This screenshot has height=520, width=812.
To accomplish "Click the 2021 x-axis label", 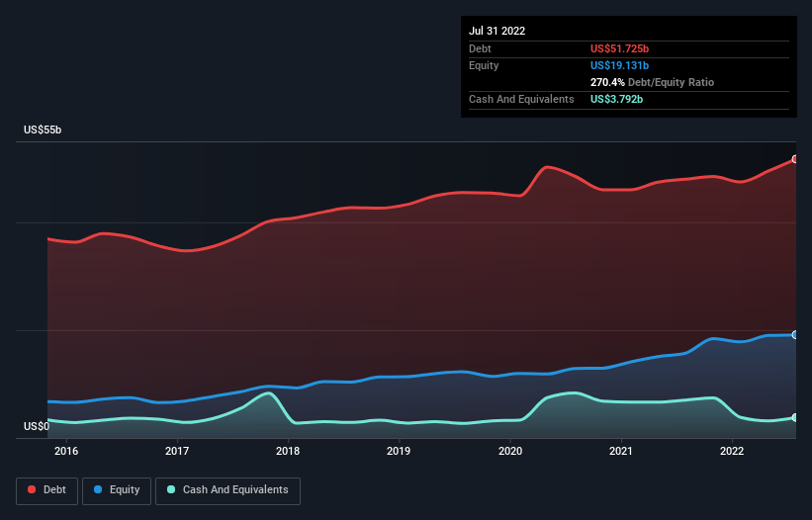I will point(621,451).
